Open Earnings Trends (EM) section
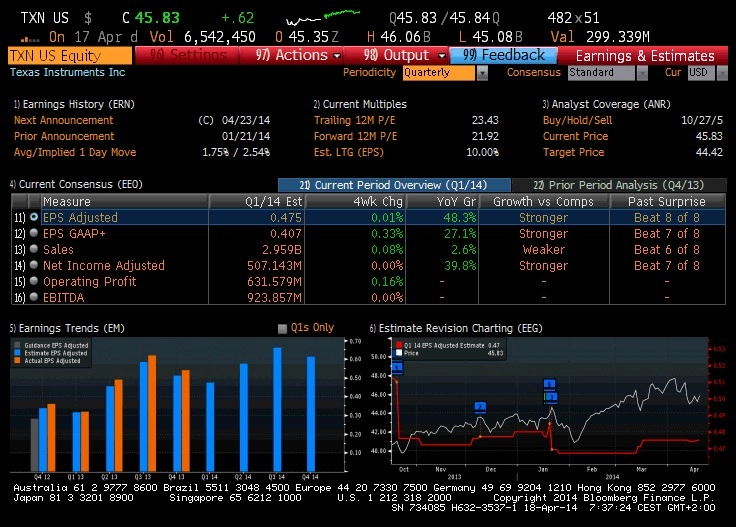 [67, 328]
